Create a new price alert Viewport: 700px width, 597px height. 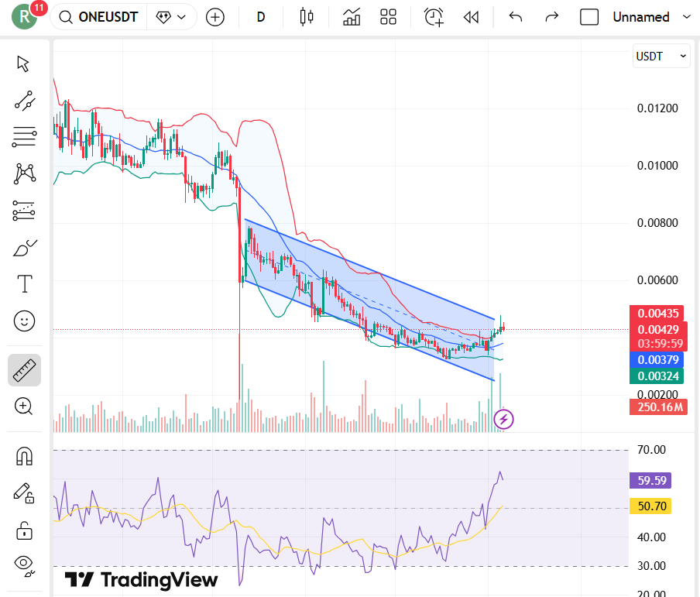click(433, 16)
